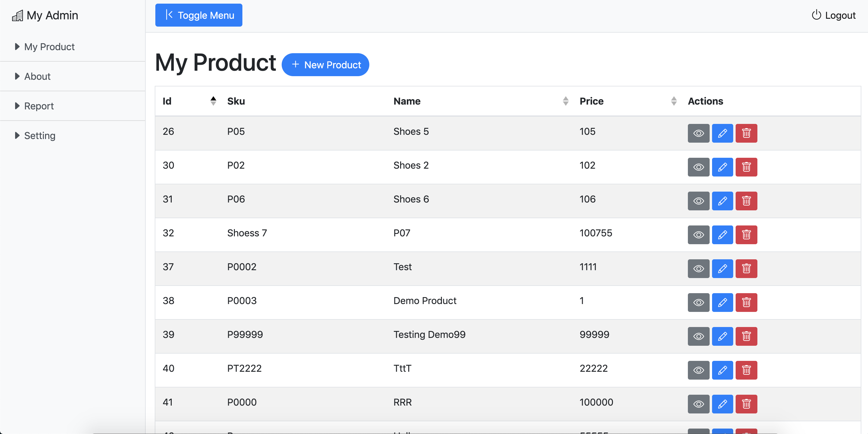Click the Logout button top right
868x434 pixels.
[833, 15]
